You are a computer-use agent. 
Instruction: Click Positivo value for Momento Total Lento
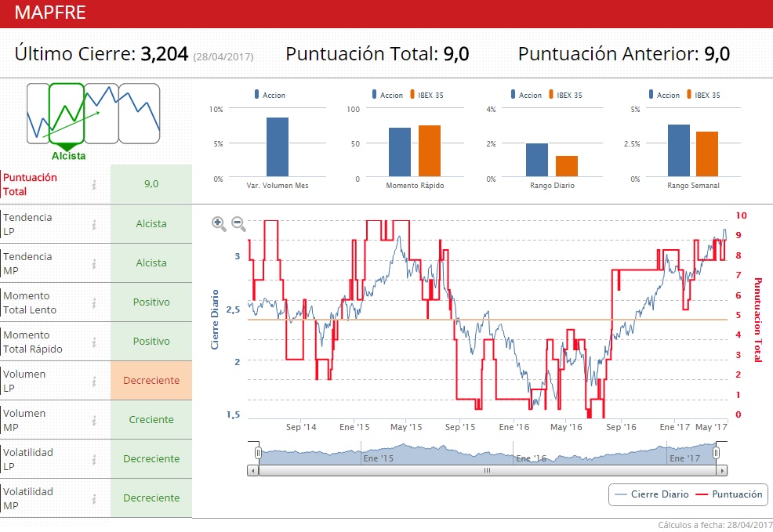tap(151, 302)
